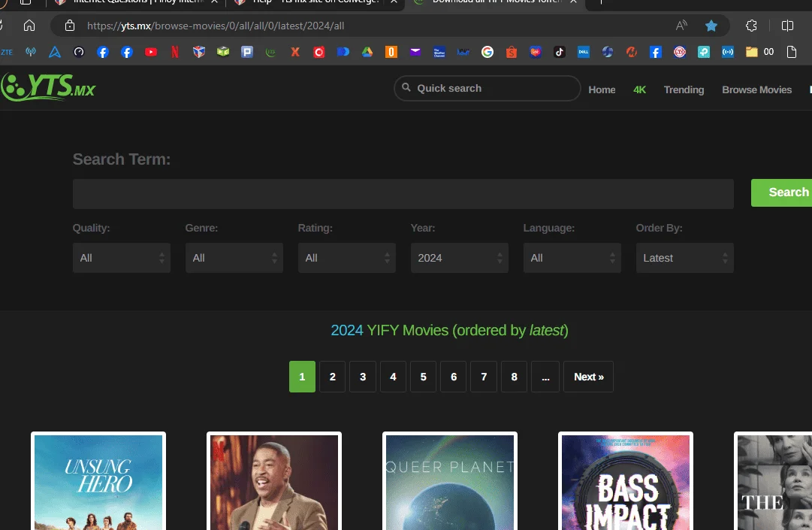This screenshot has height=530, width=812.
Task: Click the ellipsis pagination button
Action: point(545,377)
